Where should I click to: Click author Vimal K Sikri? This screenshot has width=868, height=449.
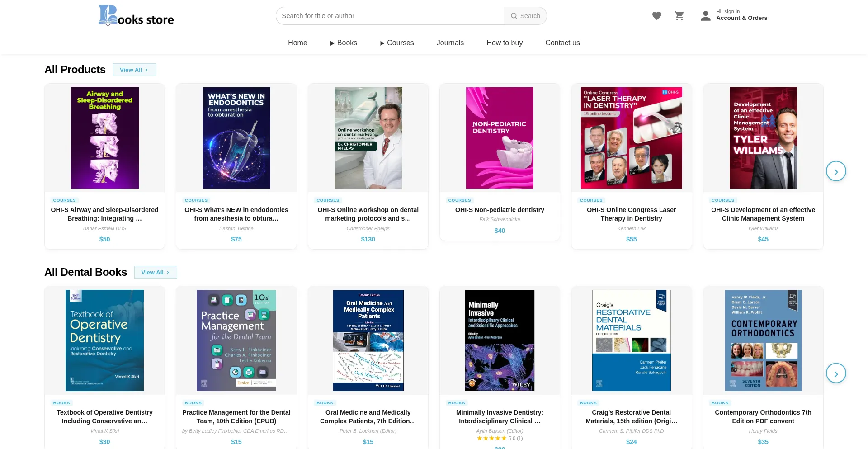pyautogui.click(x=105, y=431)
